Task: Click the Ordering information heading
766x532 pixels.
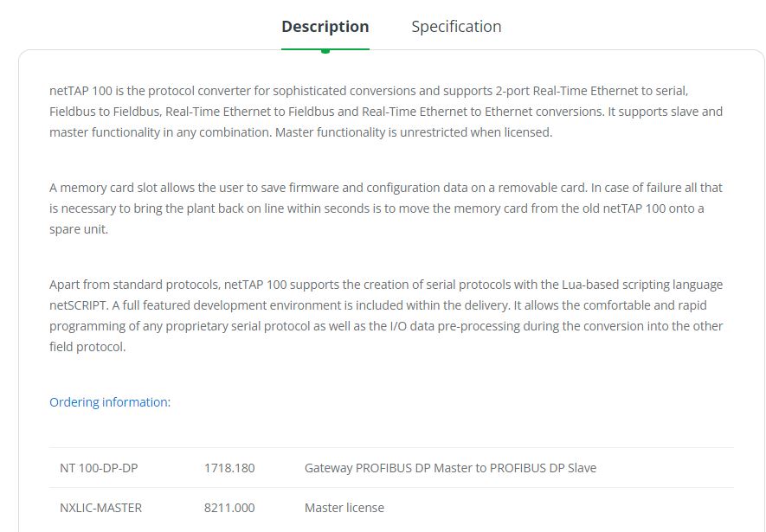Action: [x=110, y=402]
